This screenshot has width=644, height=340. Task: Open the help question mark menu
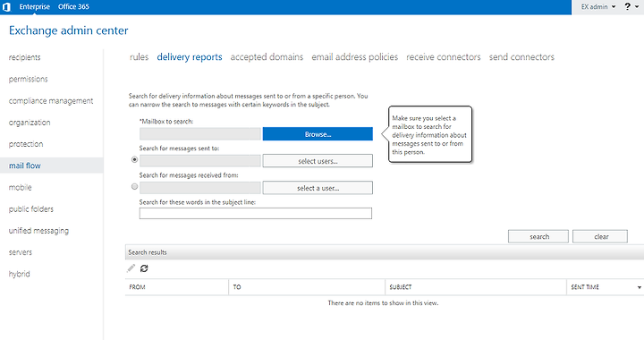pyautogui.click(x=631, y=6)
